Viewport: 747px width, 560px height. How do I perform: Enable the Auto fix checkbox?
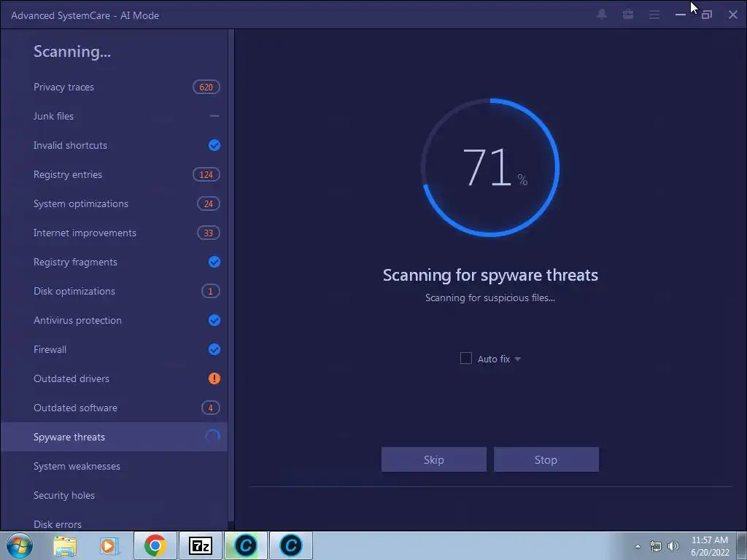click(x=466, y=358)
